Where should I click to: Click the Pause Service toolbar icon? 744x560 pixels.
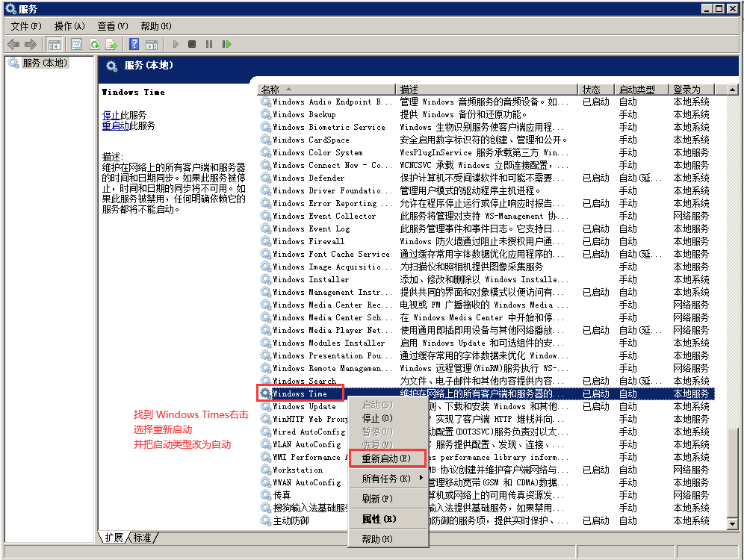[208, 44]
